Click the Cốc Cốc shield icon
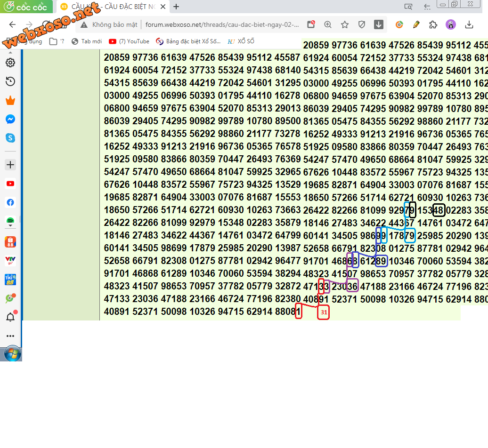 click(x=362, y=24)
